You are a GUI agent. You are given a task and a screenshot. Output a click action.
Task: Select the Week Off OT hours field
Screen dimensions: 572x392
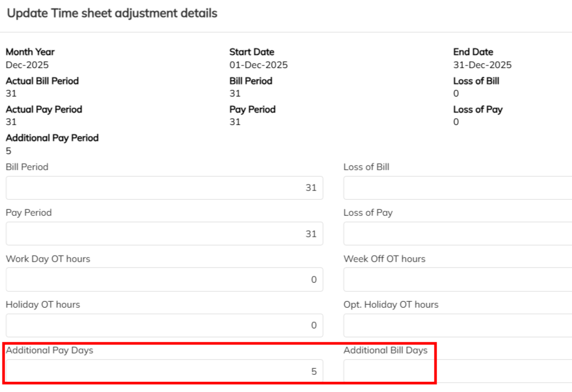pyautogui.click(x=457, y=279)
